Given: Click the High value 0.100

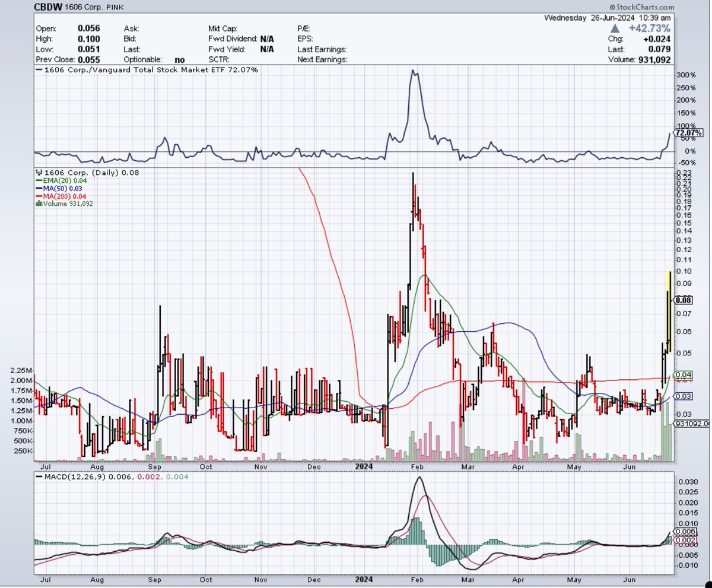Looking at the screenshot, I should [x=88, y=39].
